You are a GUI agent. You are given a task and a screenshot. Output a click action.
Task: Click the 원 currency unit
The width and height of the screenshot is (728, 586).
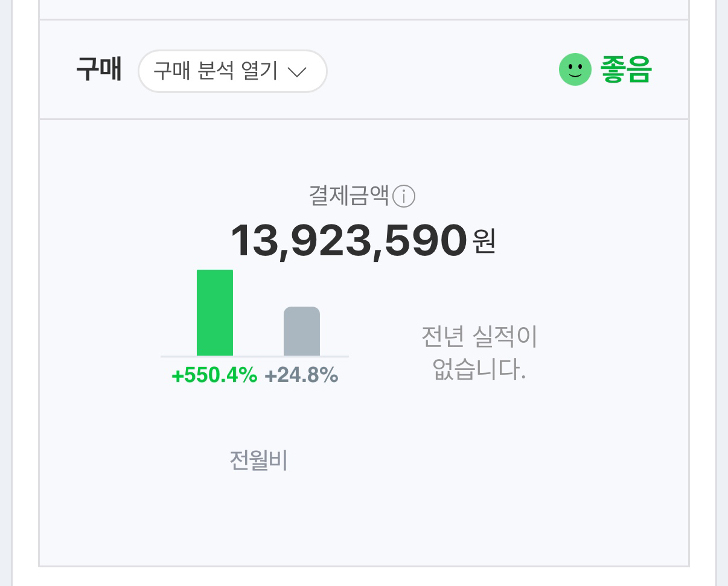point(484,241)
